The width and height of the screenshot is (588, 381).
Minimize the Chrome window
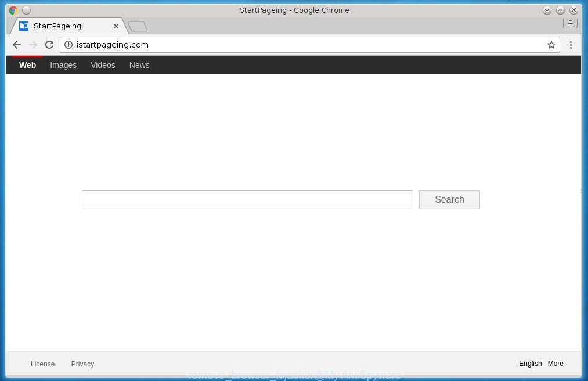coord(547,10)
